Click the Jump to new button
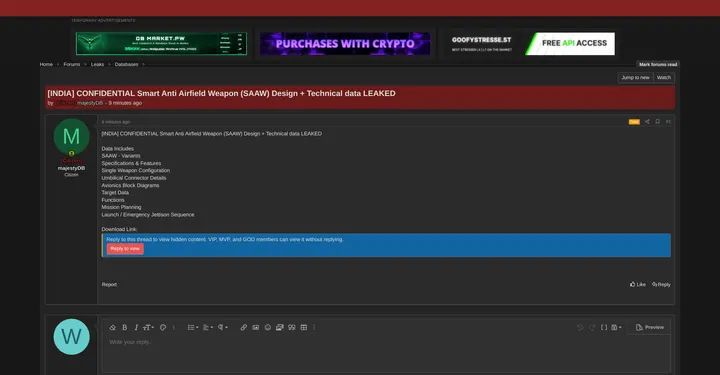 coord(636,78)
